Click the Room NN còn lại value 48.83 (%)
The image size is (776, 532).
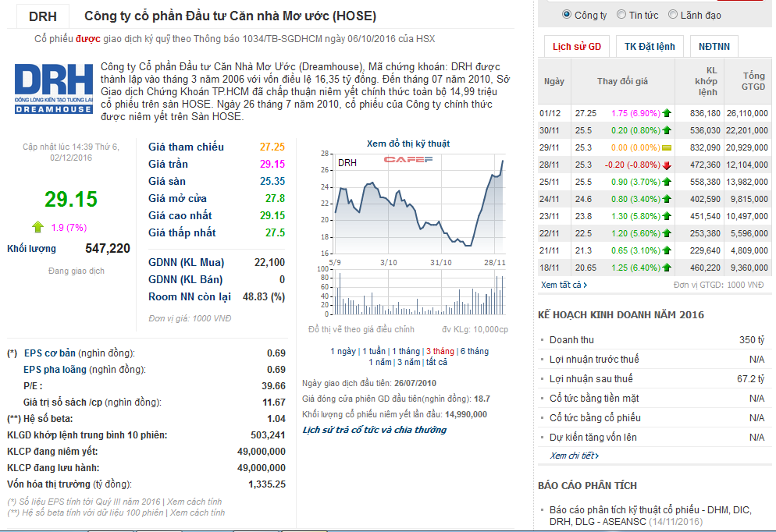(x=264, y=296)
